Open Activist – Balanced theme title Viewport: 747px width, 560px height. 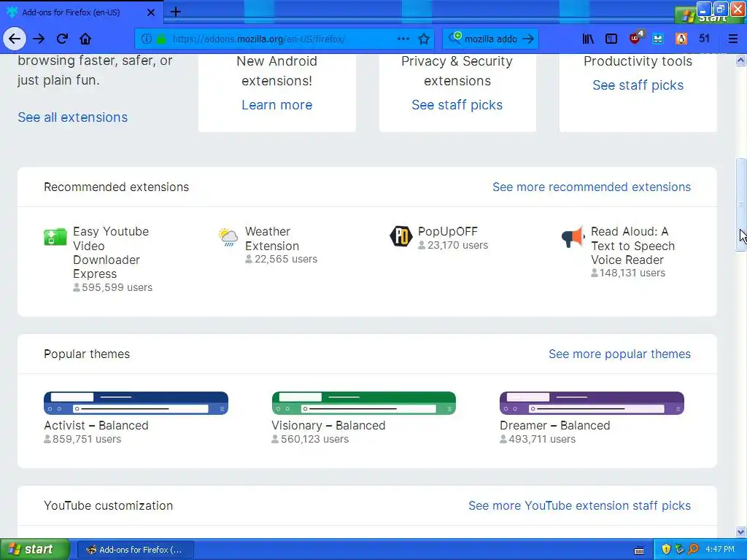point(96,425)
